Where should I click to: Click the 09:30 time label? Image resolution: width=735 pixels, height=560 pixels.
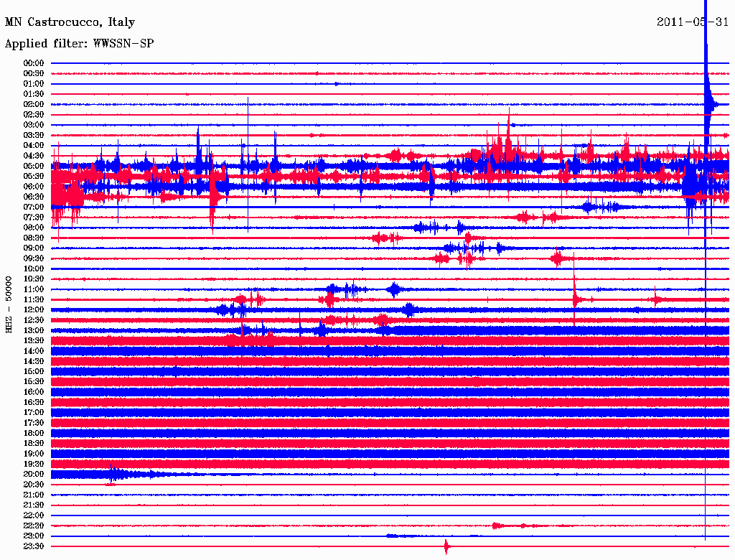(x=34, y=258)
